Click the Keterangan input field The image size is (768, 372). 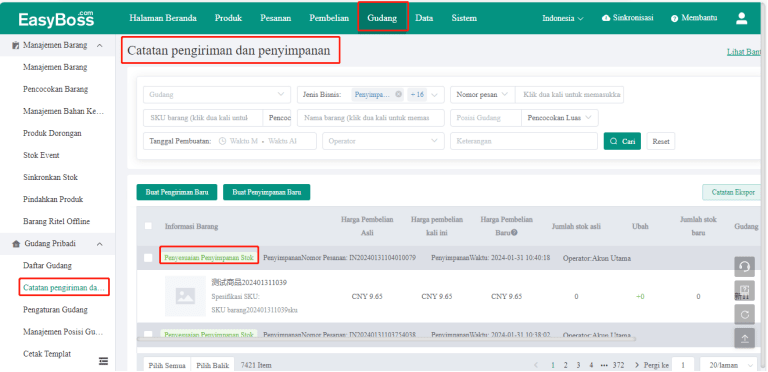click(524, 141)
